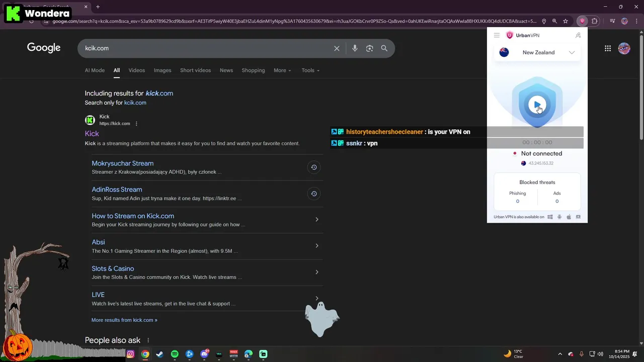The image size is (644, 362).
Task: Click the Google account avatar
Action: coord(624,48)
